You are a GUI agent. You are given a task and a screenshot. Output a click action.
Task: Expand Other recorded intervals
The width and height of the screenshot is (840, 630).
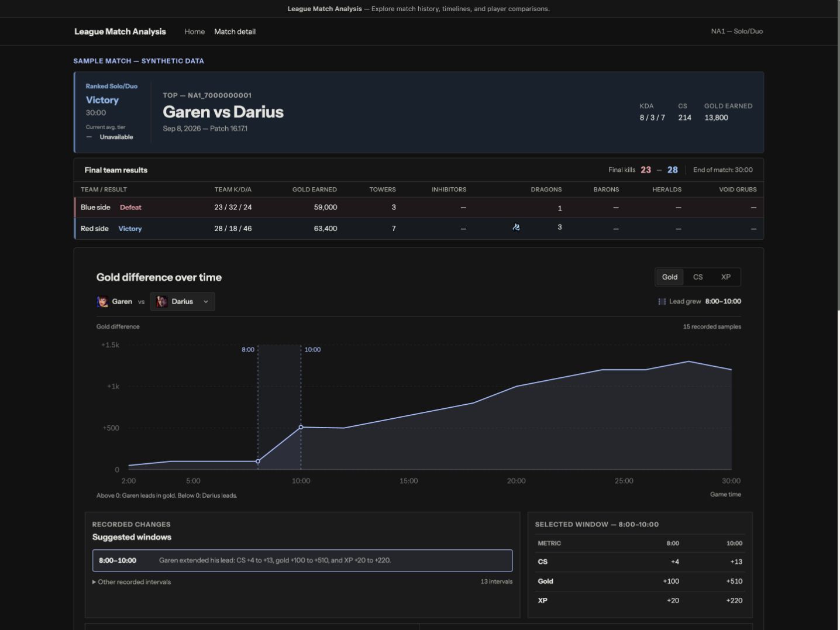click(x=132, y=582)
